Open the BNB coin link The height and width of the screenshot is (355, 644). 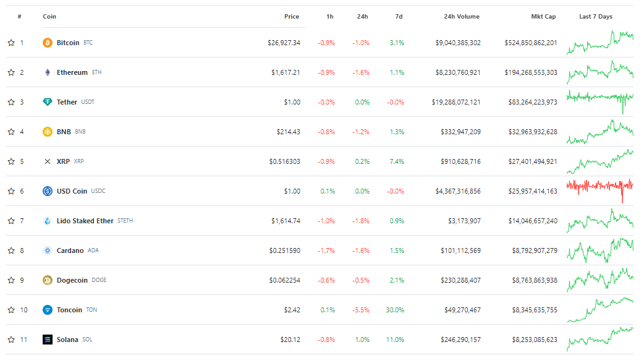[64, 132]
